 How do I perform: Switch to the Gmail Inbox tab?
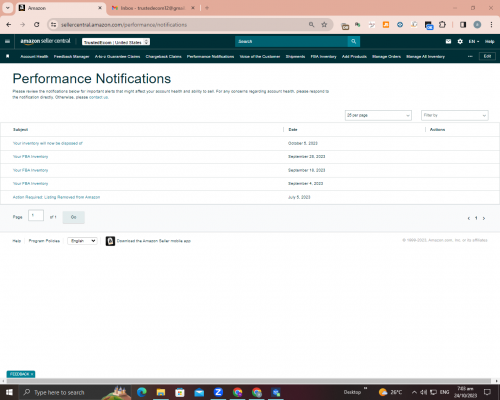(152, 8)
